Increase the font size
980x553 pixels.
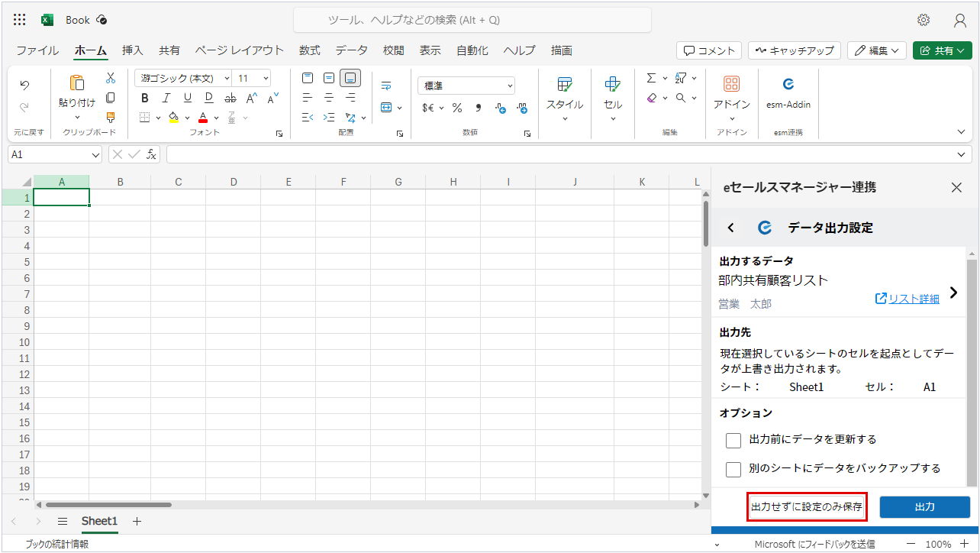pyautogui.click(x=251, y=98)
